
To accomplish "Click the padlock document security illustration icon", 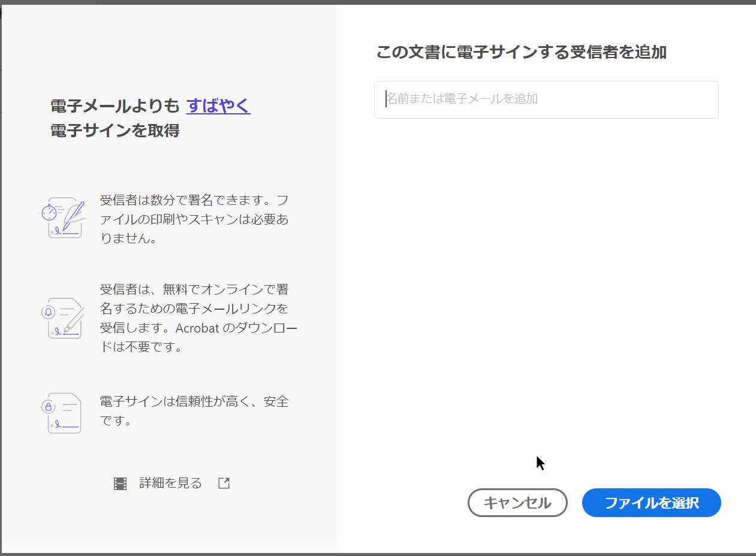I will click(x=63, y=412).
